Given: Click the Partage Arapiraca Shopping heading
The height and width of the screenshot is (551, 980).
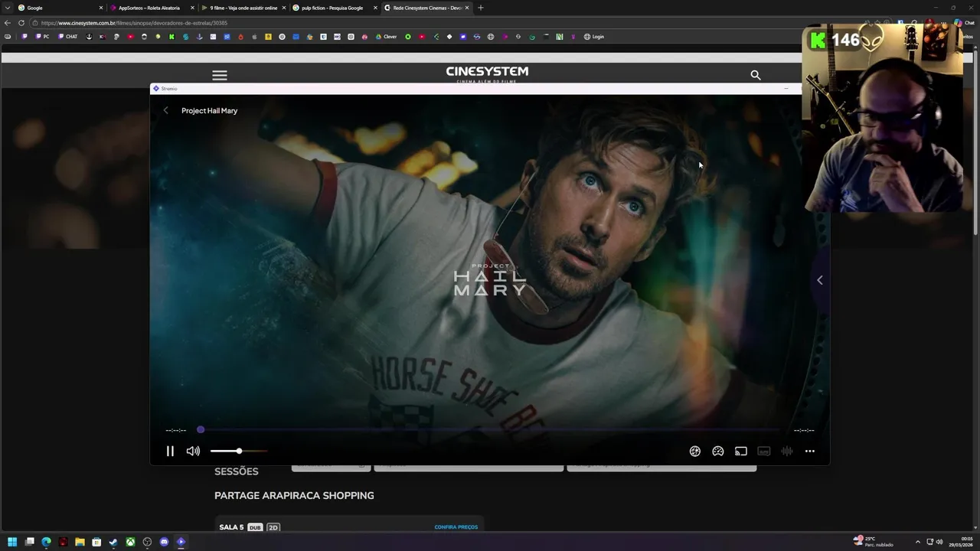Looking at the screenshot, I should click(294, 496).
